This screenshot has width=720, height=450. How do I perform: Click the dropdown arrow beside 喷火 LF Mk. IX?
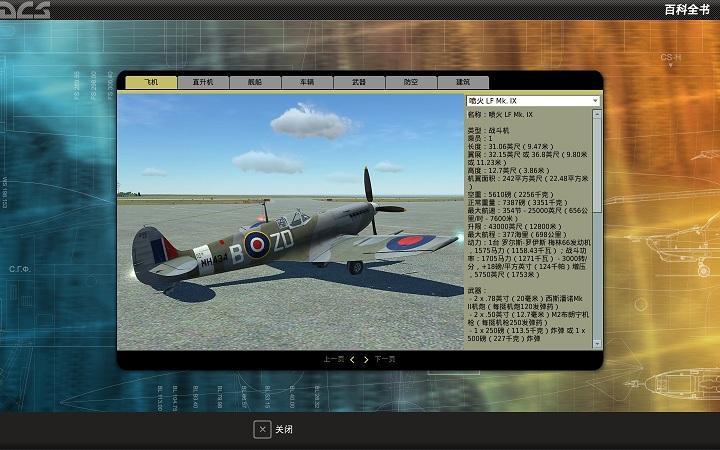click(x=595, y=101)
